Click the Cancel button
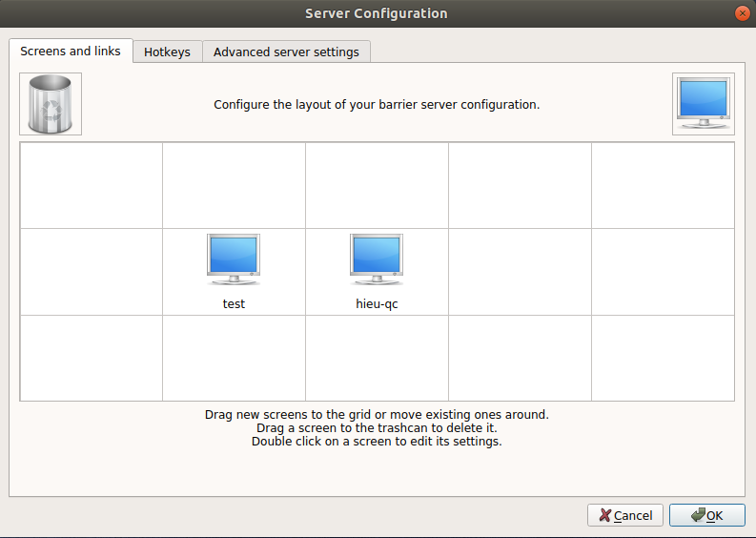 (x=624, y=515)
